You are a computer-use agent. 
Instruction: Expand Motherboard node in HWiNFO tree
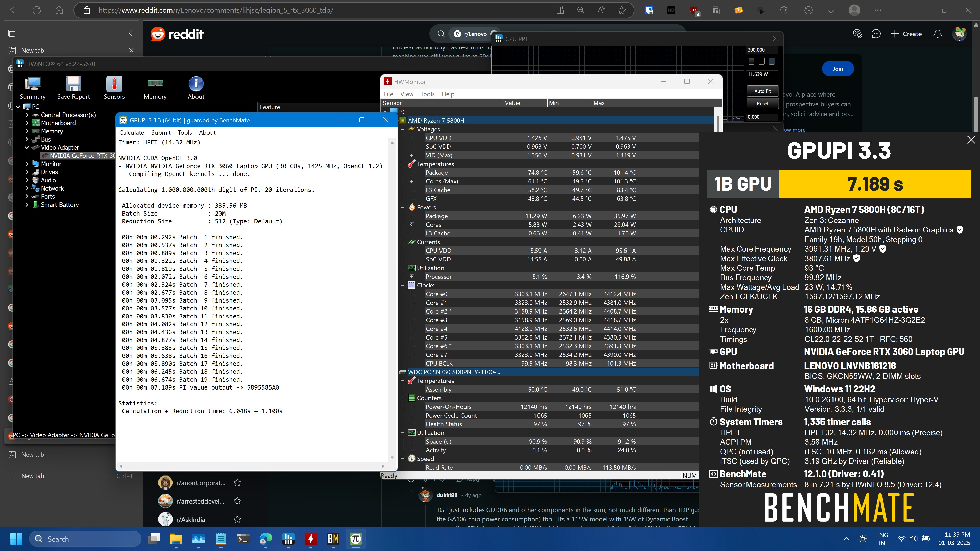click(27, 123)
